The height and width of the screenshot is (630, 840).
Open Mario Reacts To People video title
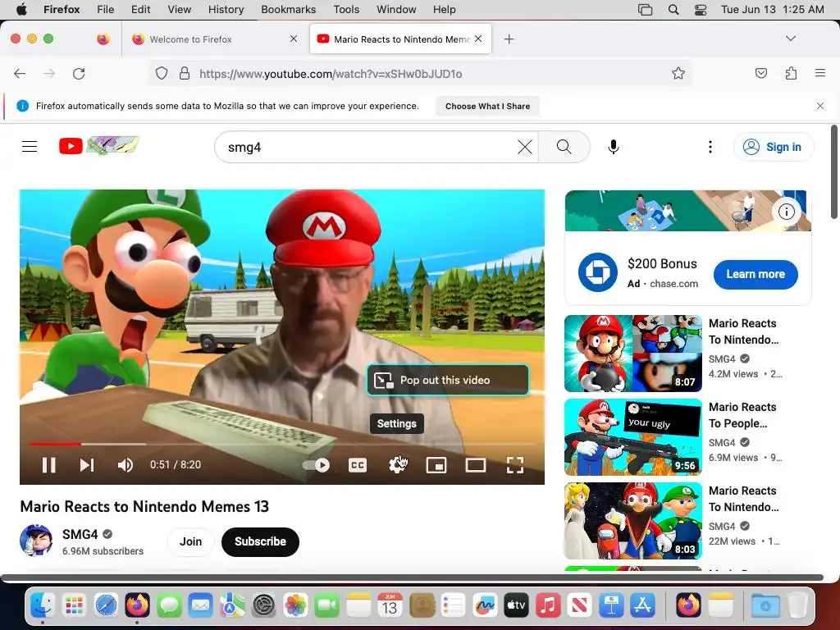(x=742, y=415)
